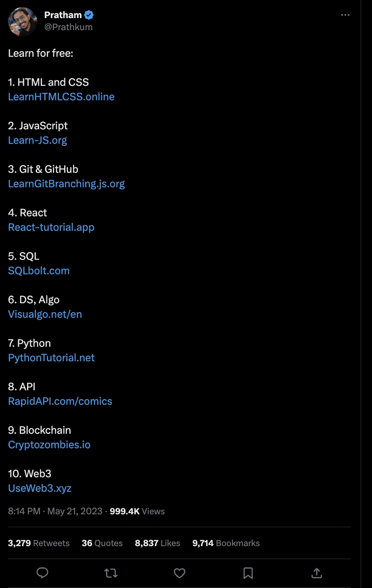The width and height of the screenshot is (372, 588).
Task: Click the @Prathkum username handle
Action: point(68,27)
